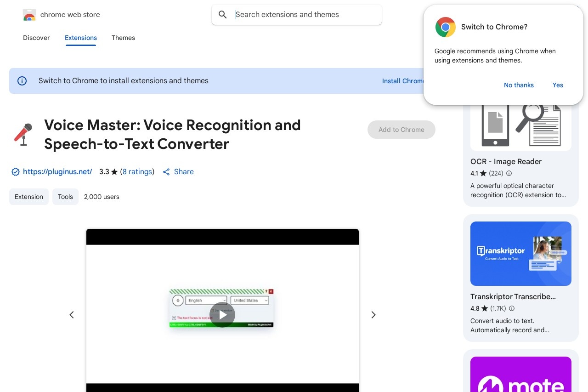Click the red microphone extension icon
Image resolution: width=588 pixels, height=392 pixels.
[x=23, y=134]
